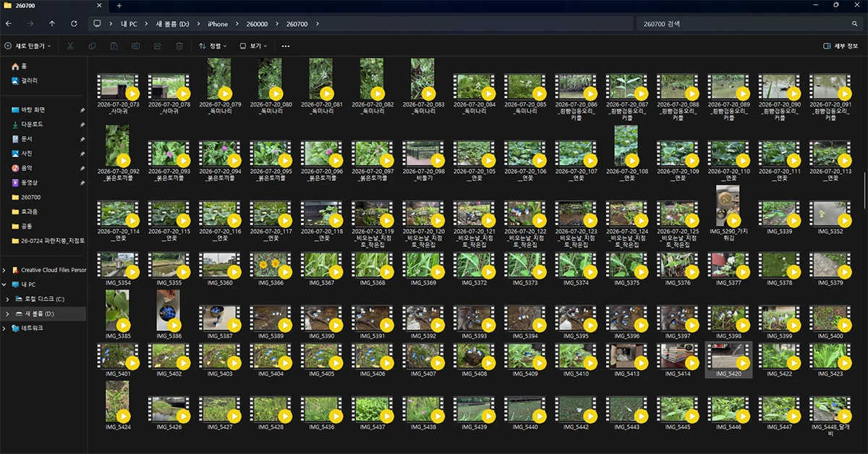Select the IMG_5420 video thumbnail
Image resolution: width=868 pixels, height=454 pixels.
click(x=729, y=360)
